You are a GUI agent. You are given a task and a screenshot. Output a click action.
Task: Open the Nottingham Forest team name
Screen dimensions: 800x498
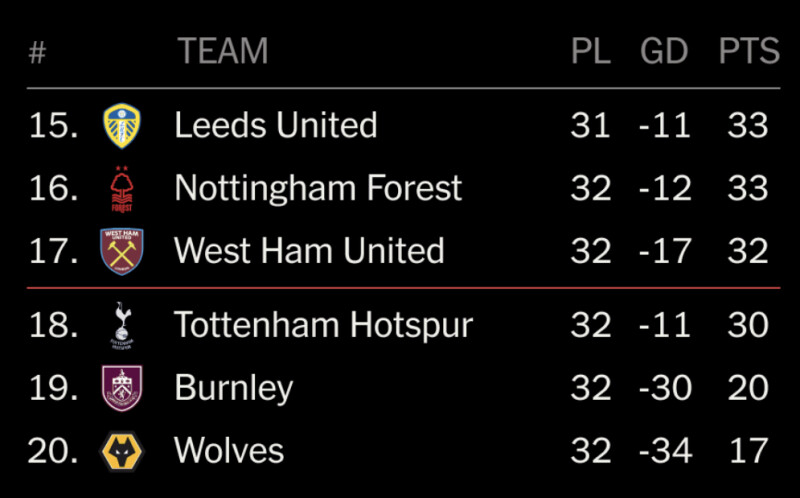318,188
